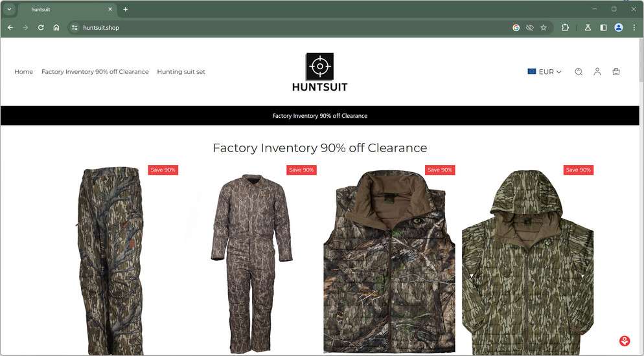Open the account login icon

tap(597, 72)
